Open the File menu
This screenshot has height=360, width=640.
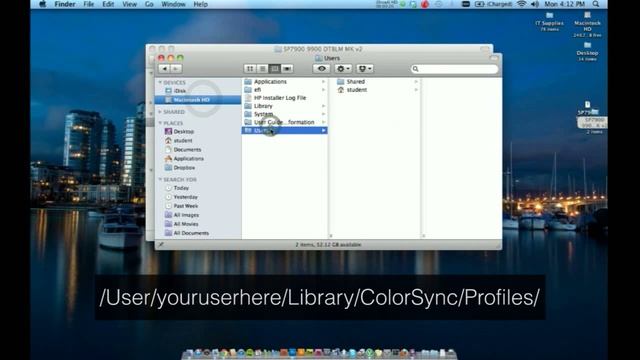click(89, 4)
